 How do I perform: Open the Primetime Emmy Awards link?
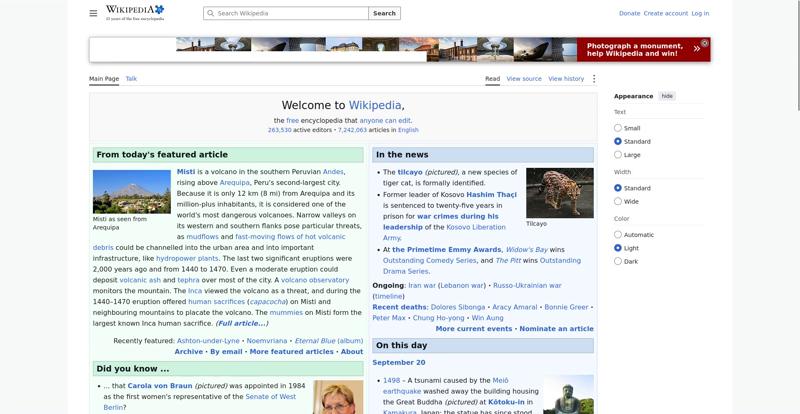[446, 250]
